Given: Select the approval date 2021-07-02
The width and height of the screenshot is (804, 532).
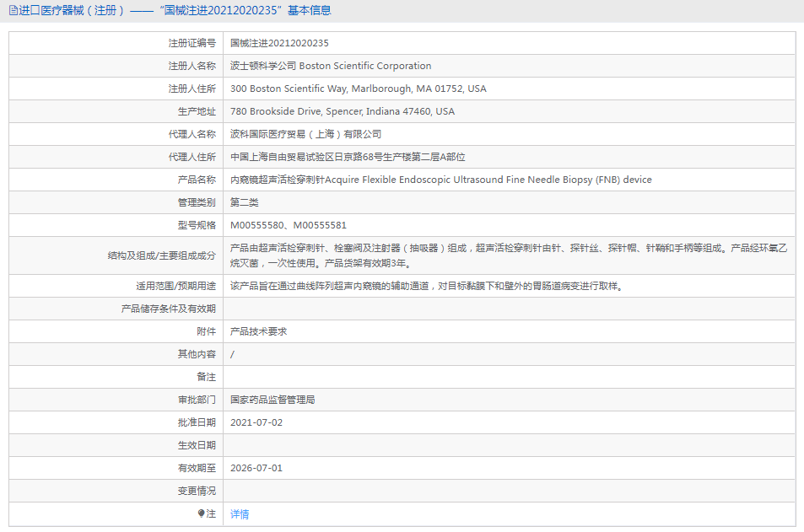Looking at the screenshot, I should coord(256,422).
